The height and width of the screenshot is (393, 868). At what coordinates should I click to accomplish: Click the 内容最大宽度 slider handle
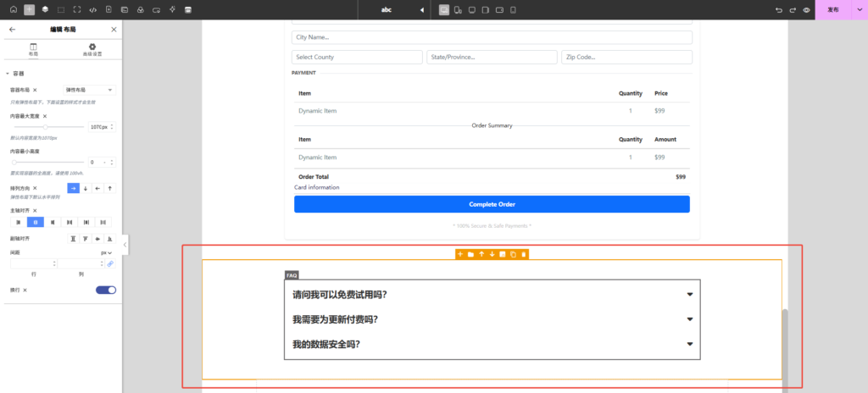point(45,127)
